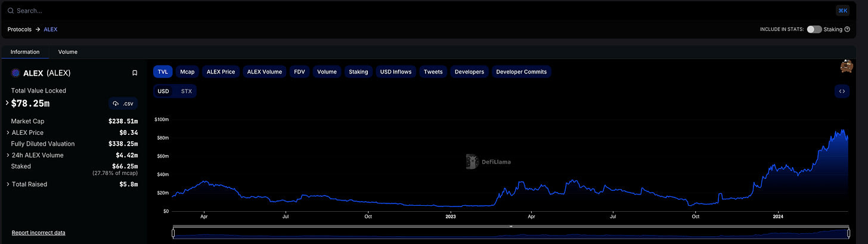Viewport: 868px width, 244px height.
Task: Toggle FDV chart series
Action: (x=299, y=72)
